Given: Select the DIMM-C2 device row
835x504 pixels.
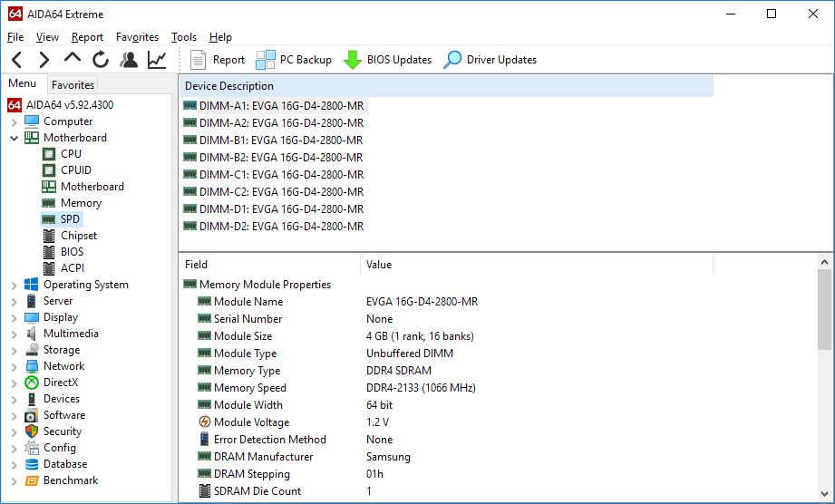Looking at the screenshot, I should click(274, 191).
